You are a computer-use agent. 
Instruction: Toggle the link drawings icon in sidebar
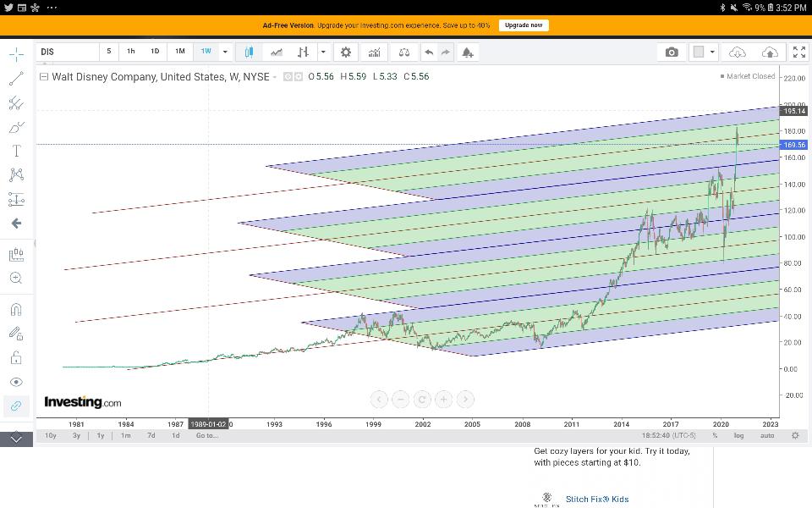[16, 406]
